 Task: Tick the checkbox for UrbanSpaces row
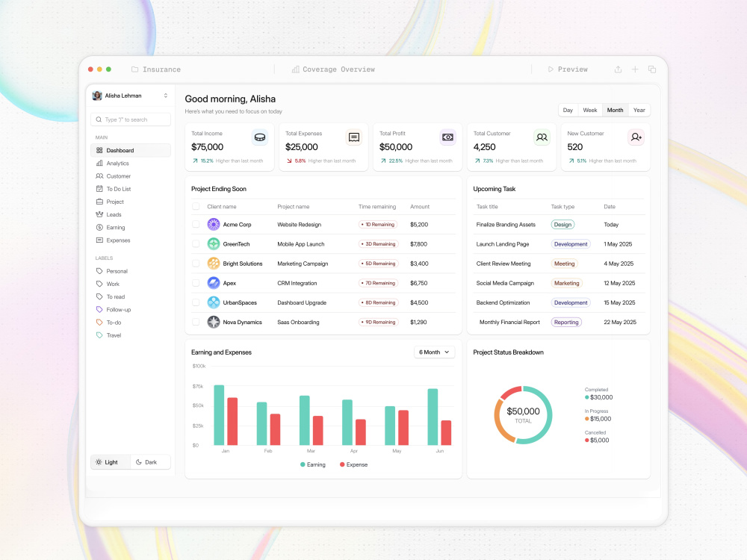(196, 302)
